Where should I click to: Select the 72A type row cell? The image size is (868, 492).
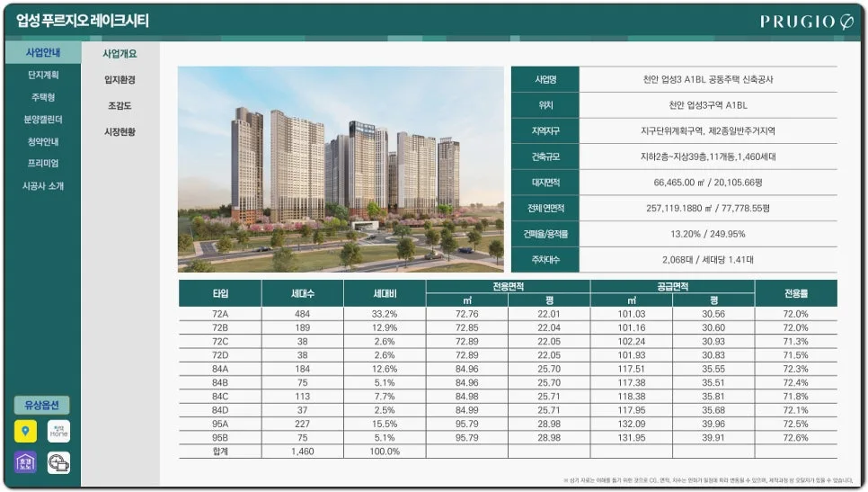pyautogui.click(x=220, y=314)
